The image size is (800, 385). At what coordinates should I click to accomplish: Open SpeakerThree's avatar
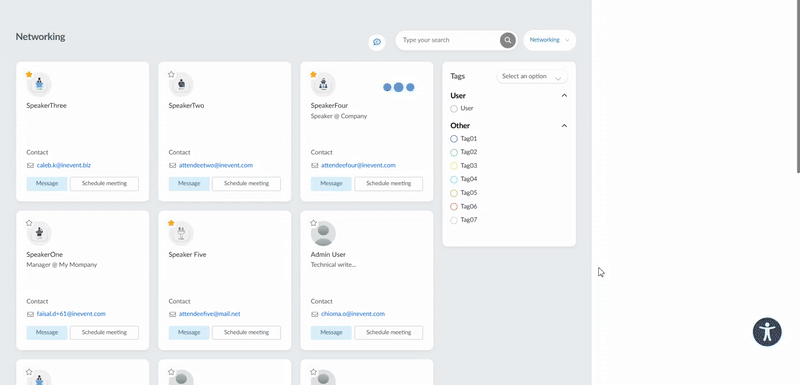(39, 84)
